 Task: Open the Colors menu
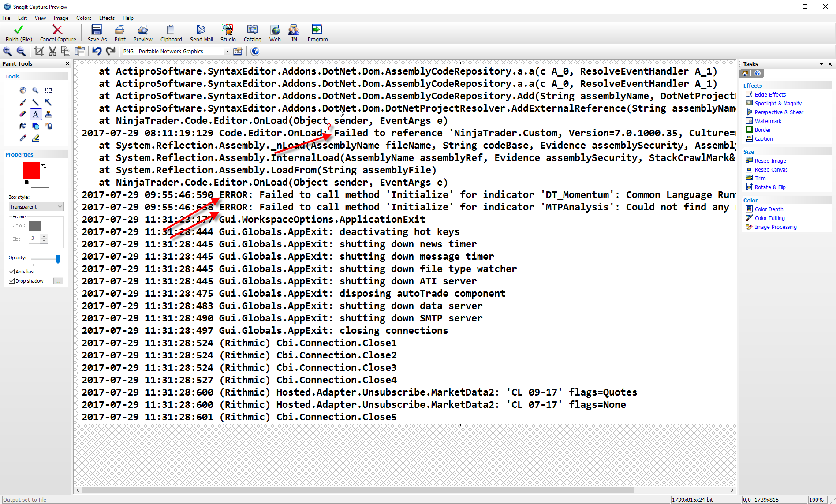click(x=84, y=18)
